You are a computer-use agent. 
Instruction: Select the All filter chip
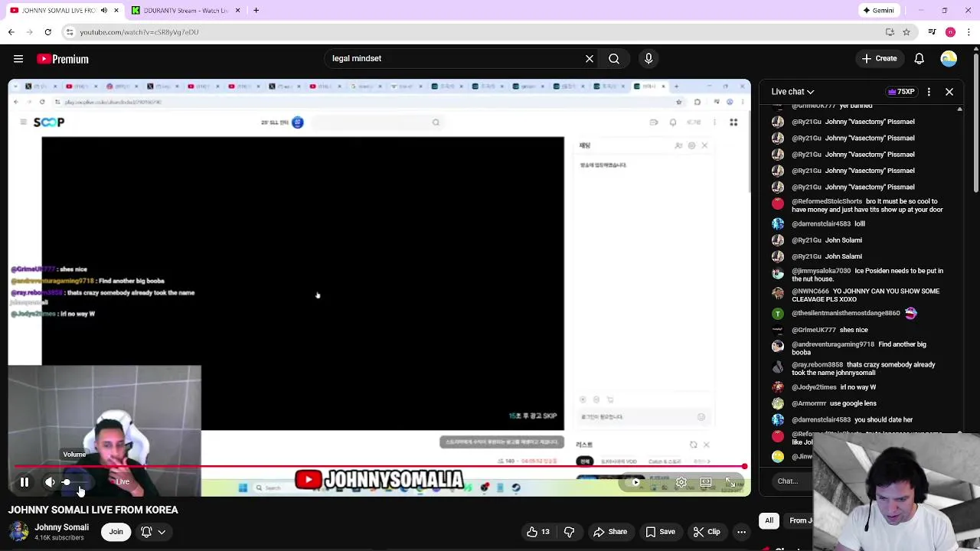click(769, 520)
